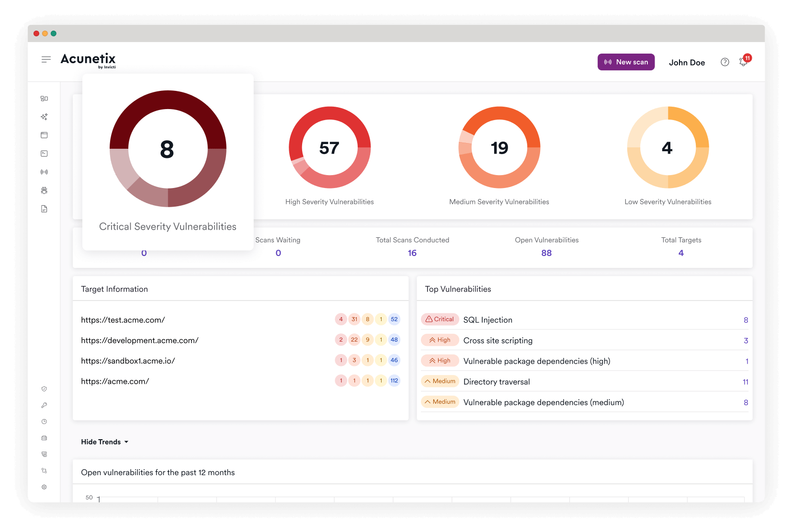Open Directory traversal vulnerability row
This screenshot has height=532, width=792.
(x=585, y=381)
